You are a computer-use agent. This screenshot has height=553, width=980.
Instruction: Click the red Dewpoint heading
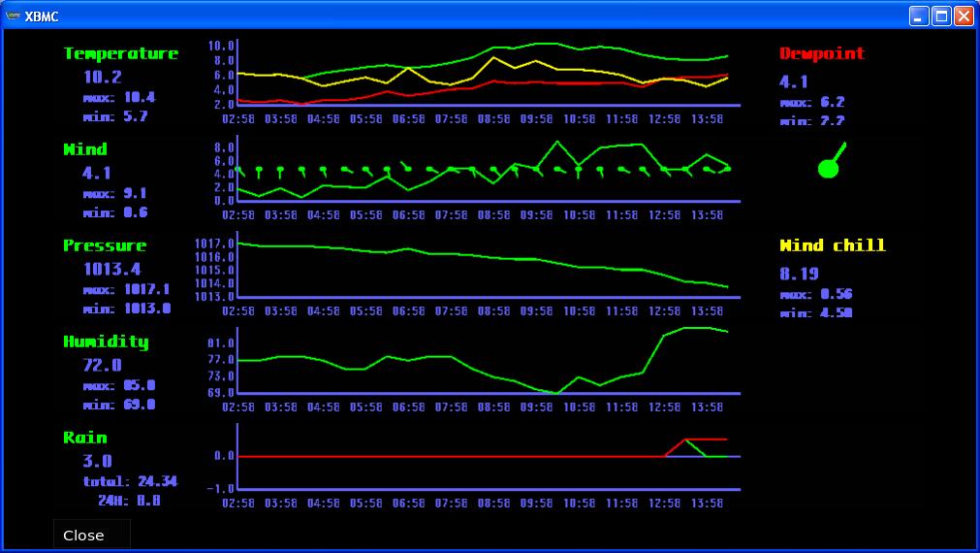tap(822, 53)
